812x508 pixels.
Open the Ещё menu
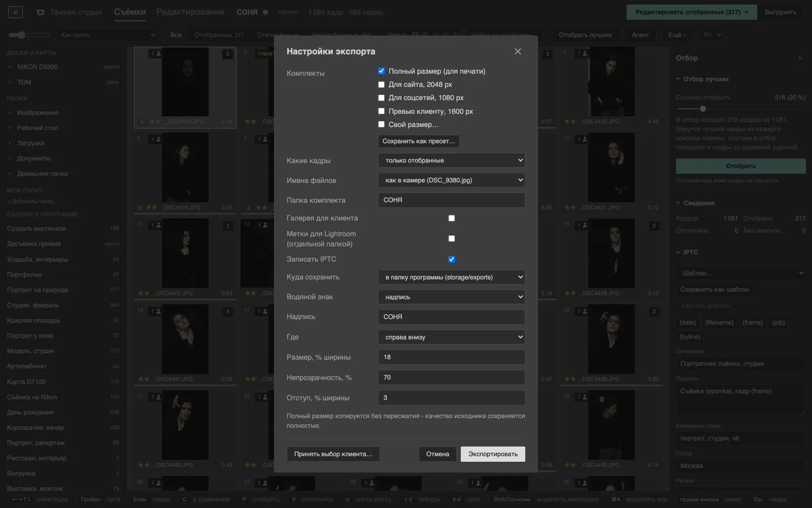click(677, 35)
